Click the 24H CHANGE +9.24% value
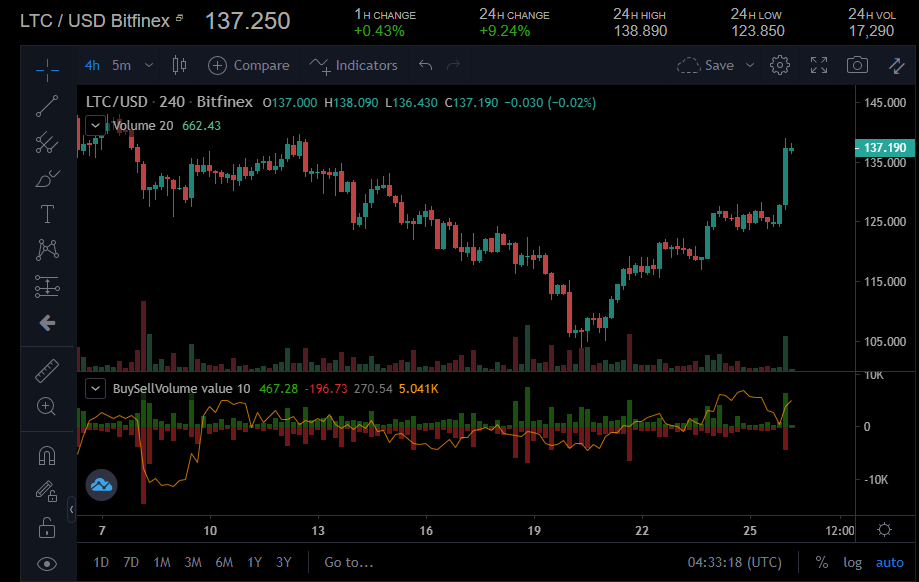Image resolution: width=919 pixels, height=582 pixels. click(505, 31)
